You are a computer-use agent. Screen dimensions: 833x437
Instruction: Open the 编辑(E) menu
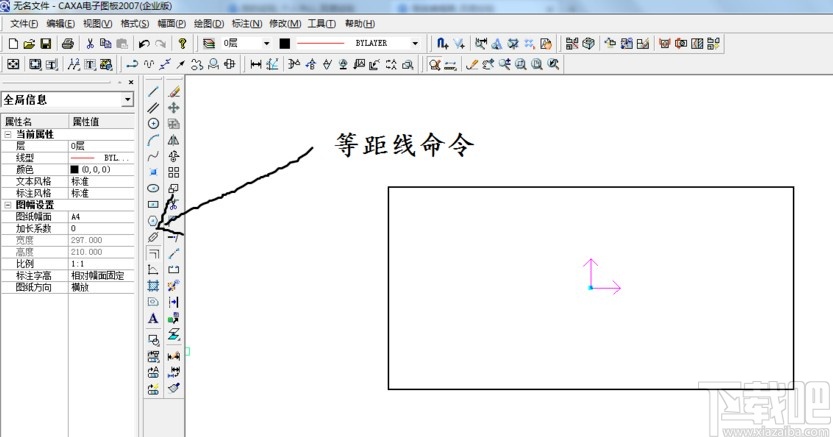(x=61, y=24)
